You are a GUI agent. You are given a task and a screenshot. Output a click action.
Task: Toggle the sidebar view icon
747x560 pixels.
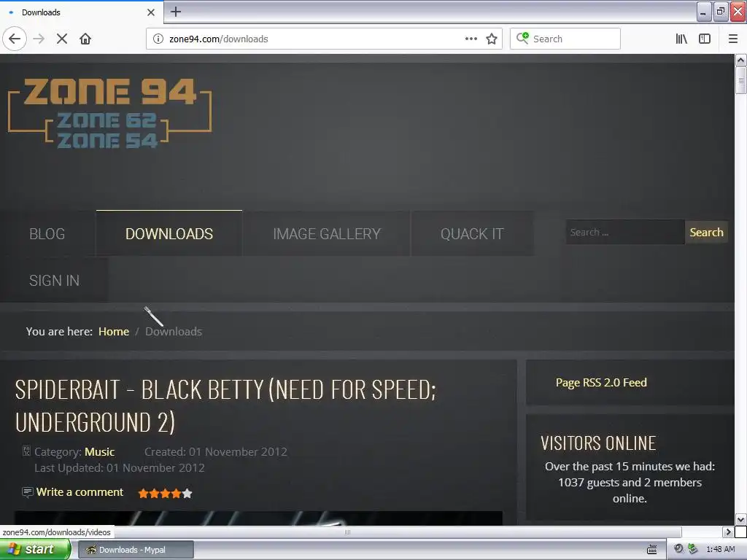coord(705,39)
